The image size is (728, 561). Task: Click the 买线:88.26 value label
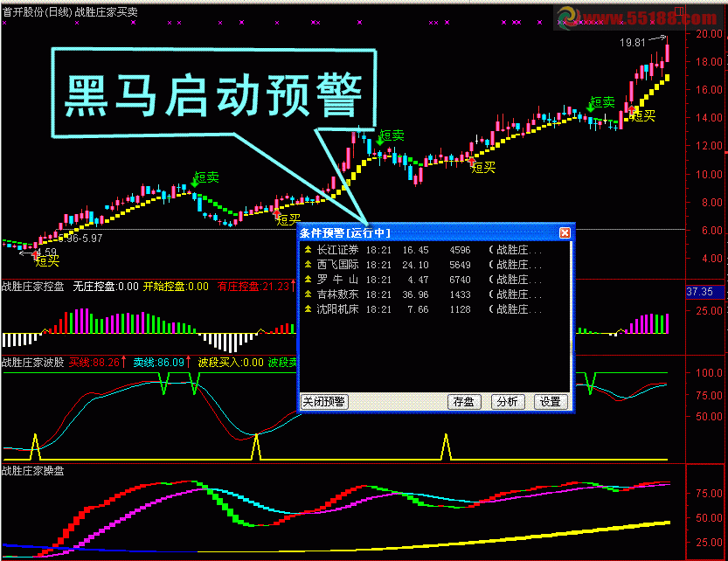94,363
